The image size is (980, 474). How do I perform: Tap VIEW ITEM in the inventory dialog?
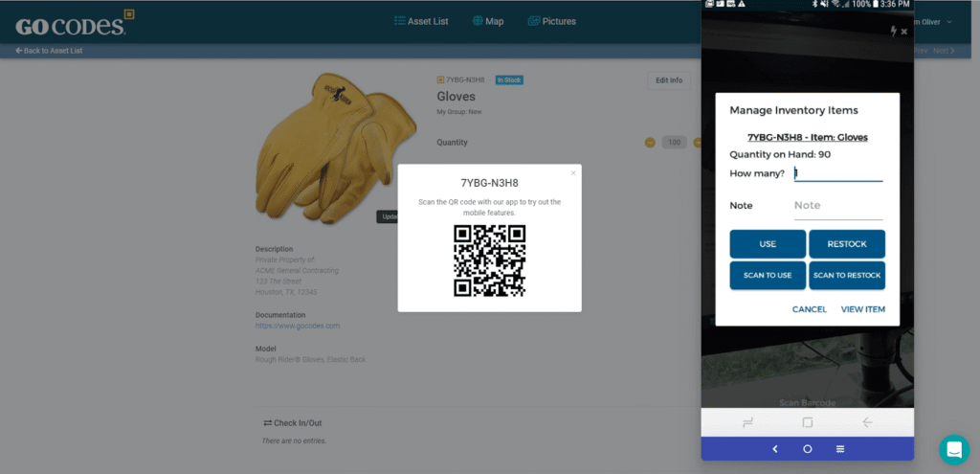point(862,309)
